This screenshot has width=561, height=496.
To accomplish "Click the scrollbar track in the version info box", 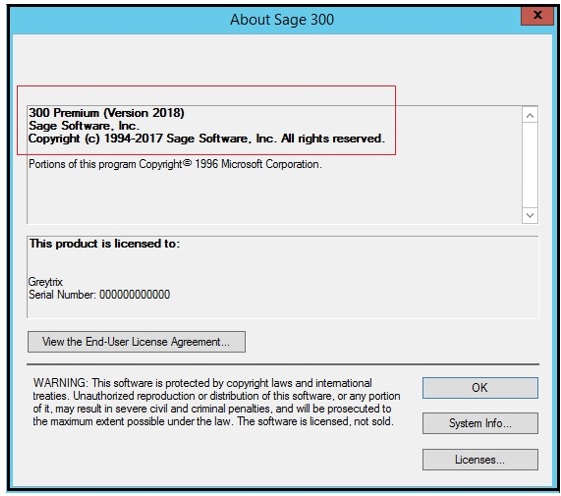I will point(530,165).
